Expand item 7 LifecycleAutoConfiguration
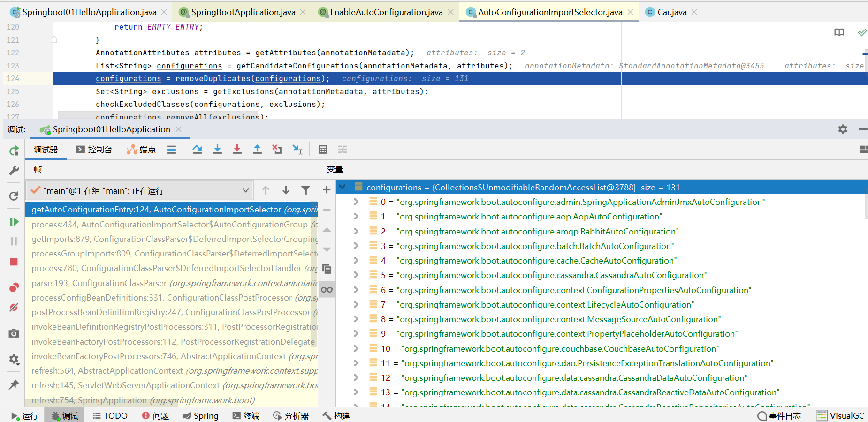The height and width of the screenshot is (422, 868). (x=356, y=304)
